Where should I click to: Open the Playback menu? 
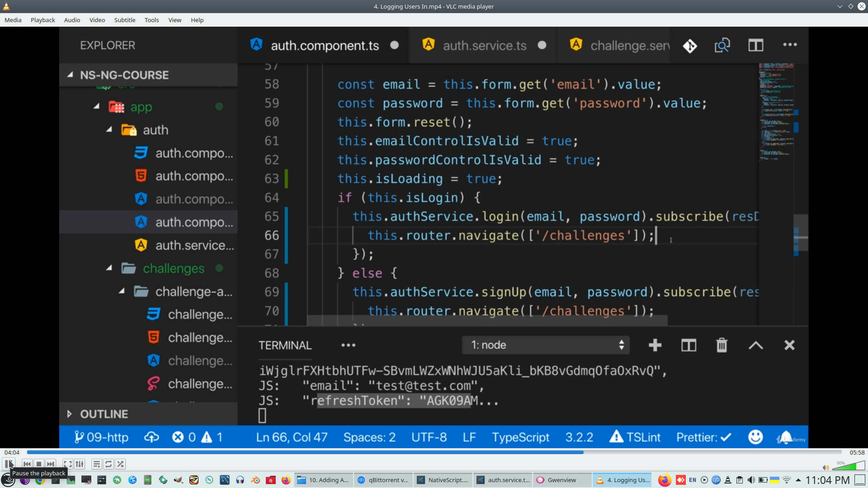42,20
